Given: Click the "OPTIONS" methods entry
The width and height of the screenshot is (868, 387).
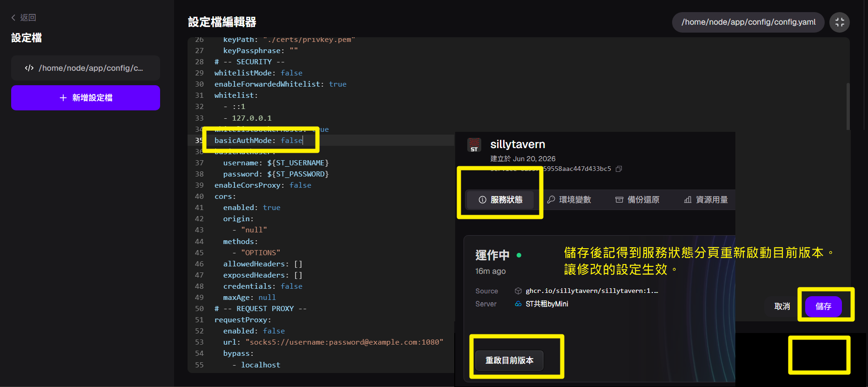Looking at the screenshot, I should [256, 253].
